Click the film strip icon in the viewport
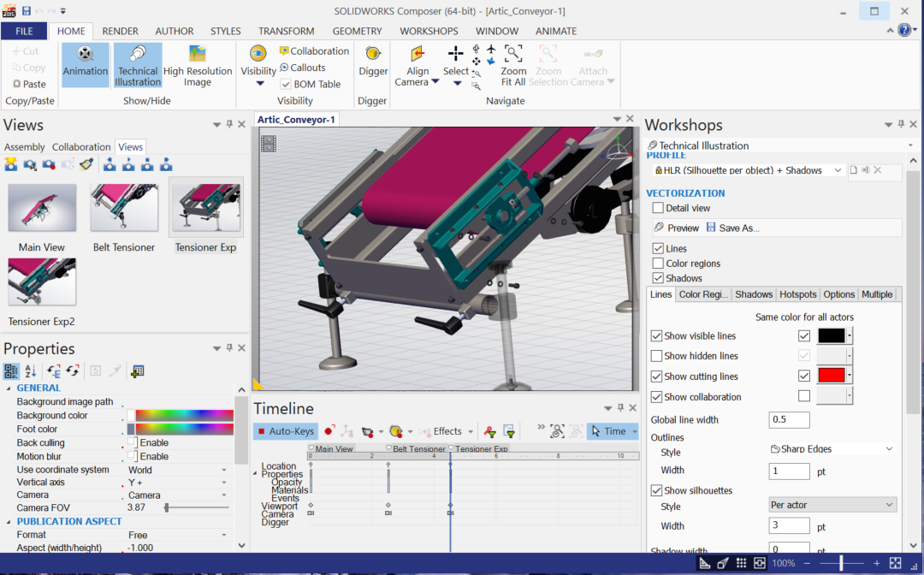Image resolution: width=924 pixels, height=575 pixels. [x=269, y=144]
